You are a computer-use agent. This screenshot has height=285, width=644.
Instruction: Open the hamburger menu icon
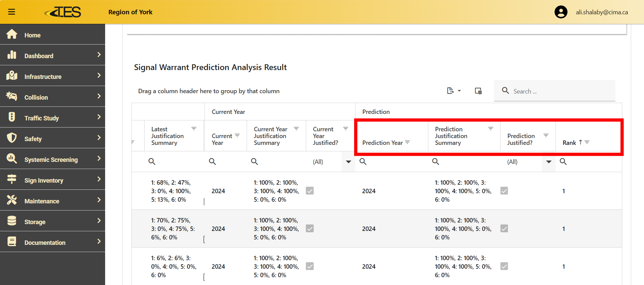12,12
